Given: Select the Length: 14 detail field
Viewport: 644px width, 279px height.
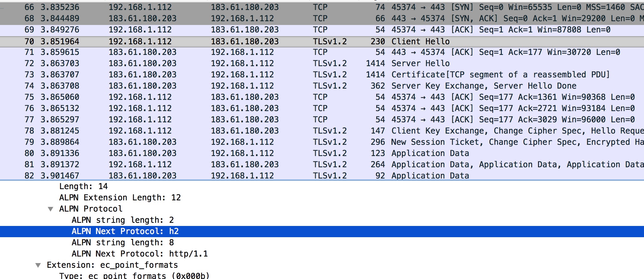Looking at the screenshot, I should pyautogui.click(x=83, y=186).
